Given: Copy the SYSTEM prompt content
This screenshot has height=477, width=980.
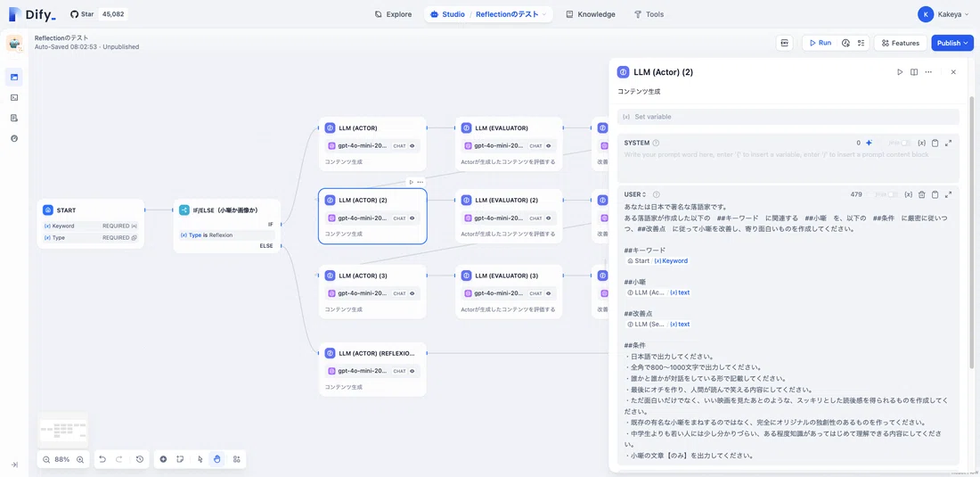Looking at the screenshot, I should [935, 144].
